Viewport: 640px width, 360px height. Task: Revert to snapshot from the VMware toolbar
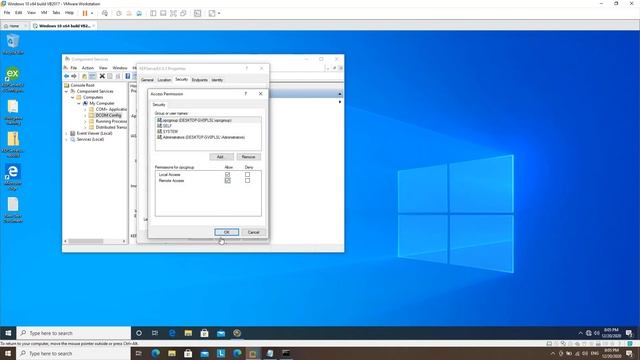(129, 13)
